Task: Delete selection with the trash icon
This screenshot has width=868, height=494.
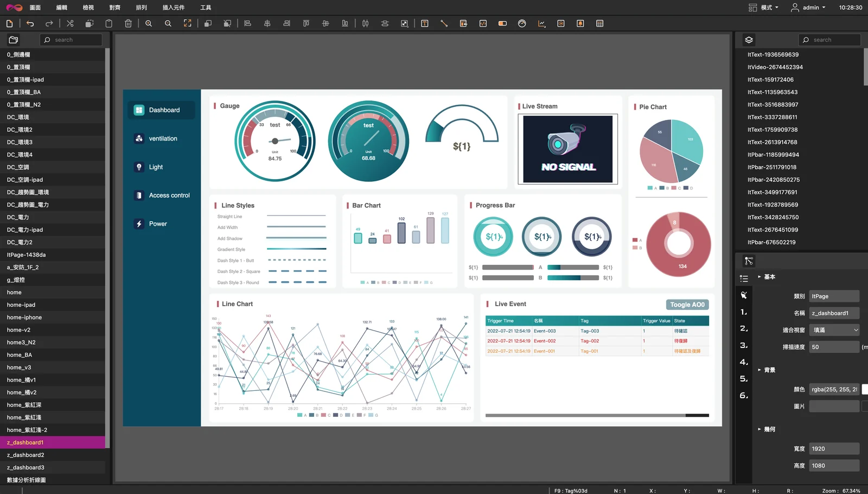Action: (129, 23)
